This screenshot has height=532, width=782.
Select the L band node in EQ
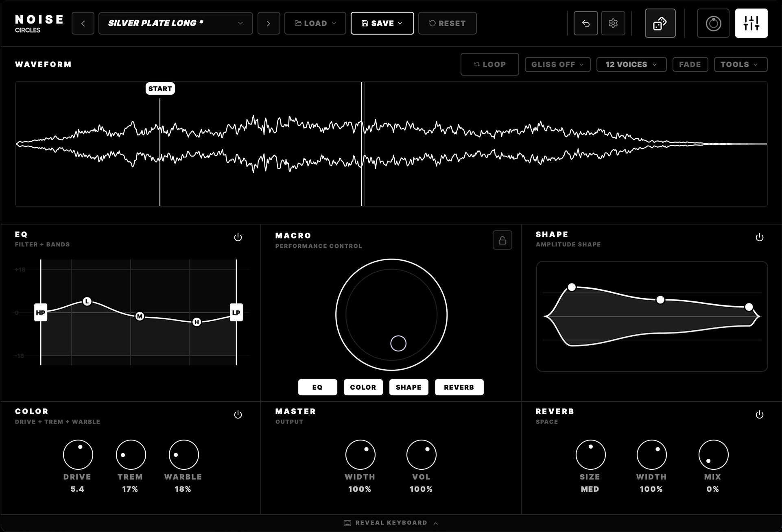click(x=87, y=301)
